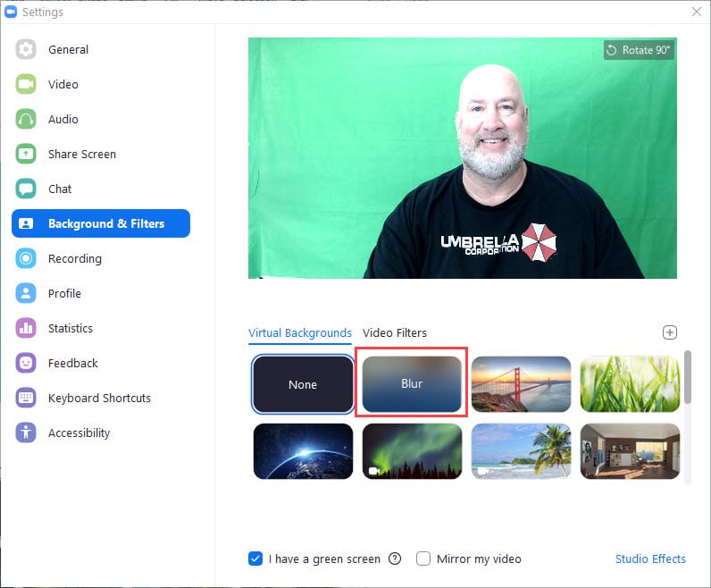
Task: Open Video settings via camera icon
Action: coord(26,85)
